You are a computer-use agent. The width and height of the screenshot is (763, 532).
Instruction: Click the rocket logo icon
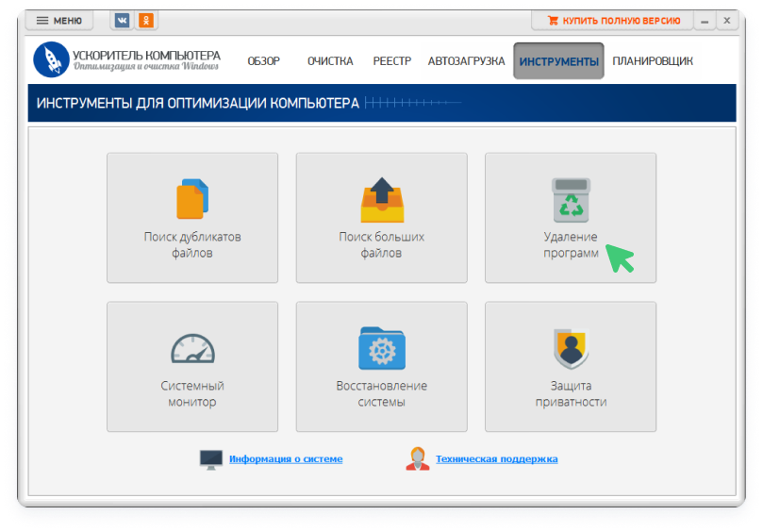(51, 59)
